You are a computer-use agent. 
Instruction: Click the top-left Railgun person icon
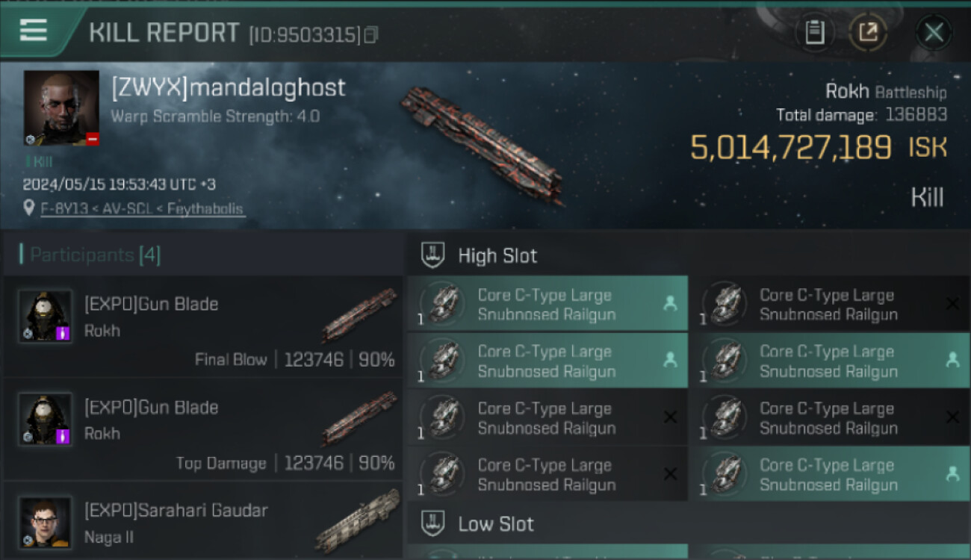670,303
